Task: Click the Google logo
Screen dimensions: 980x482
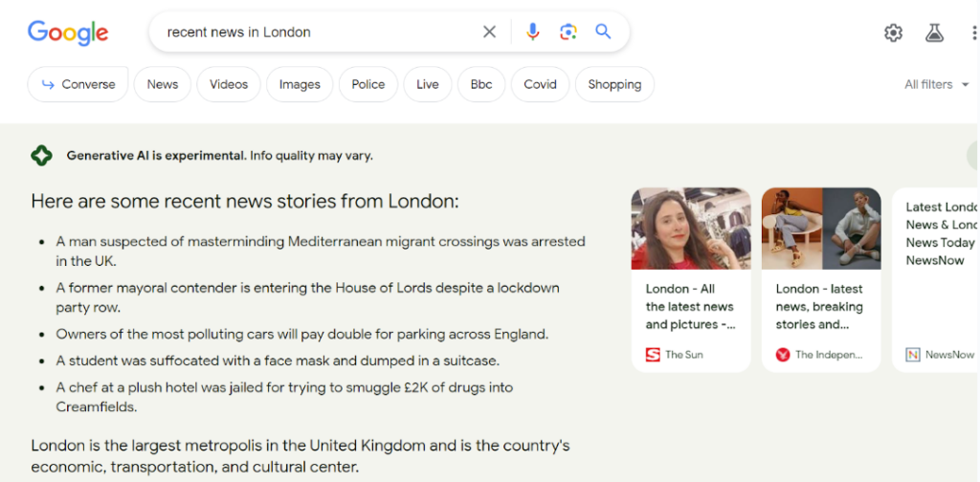Action: point(68,33)
